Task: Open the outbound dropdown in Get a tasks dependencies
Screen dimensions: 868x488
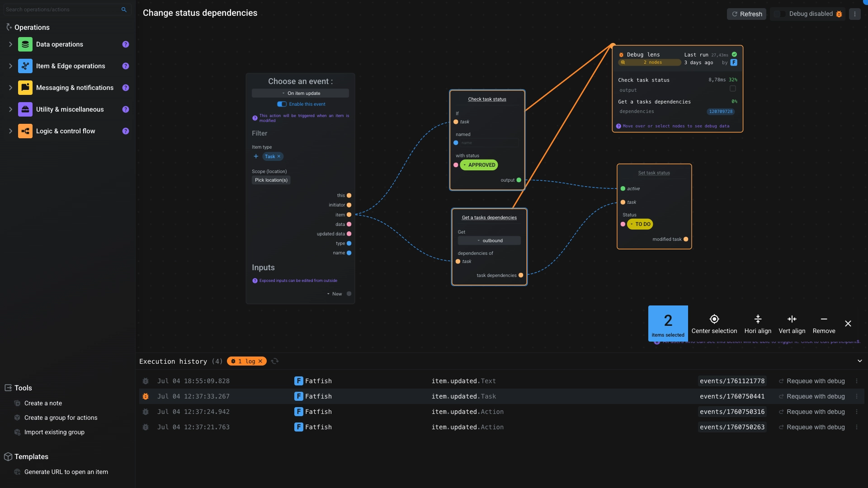Action: (489, 240)
